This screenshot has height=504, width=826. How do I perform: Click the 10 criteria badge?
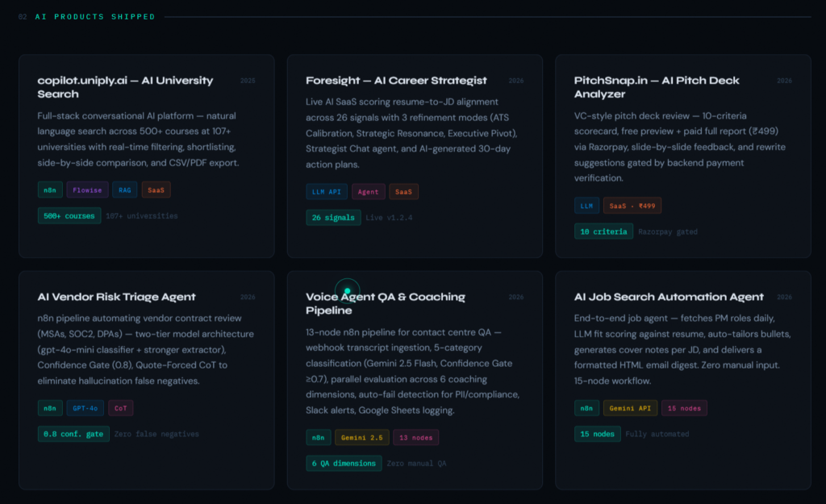tap(603, 231)
